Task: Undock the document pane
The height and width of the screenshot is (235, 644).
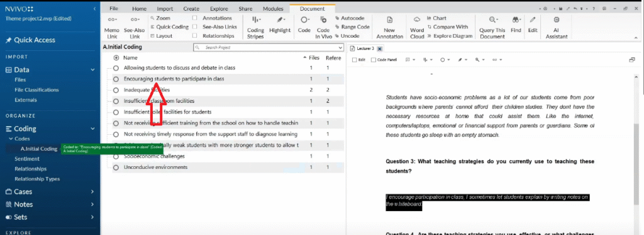Action: (x=631, y=60)
